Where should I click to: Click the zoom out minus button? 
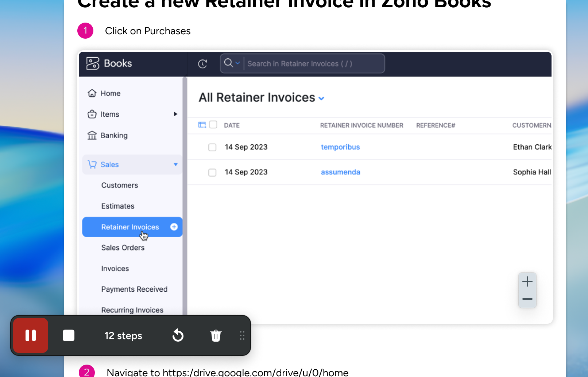[527, 299]
